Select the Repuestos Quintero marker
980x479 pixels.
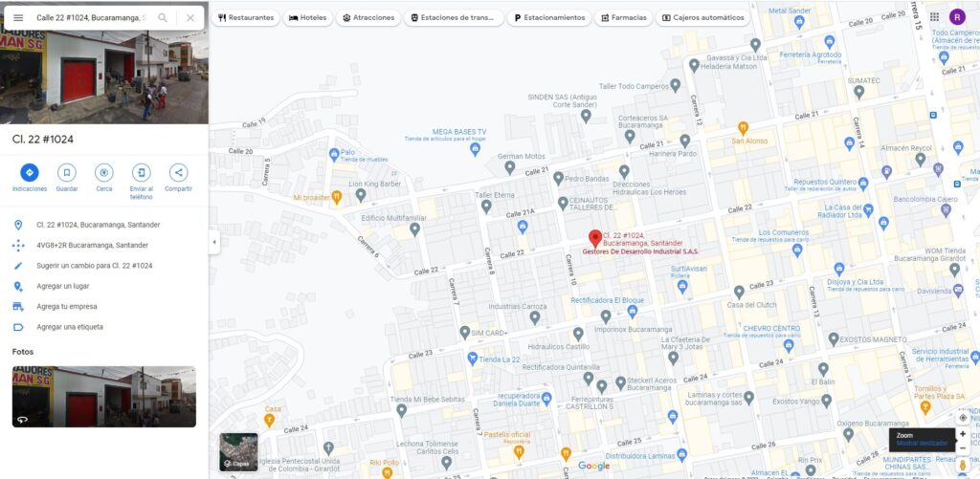coord(863,183)
